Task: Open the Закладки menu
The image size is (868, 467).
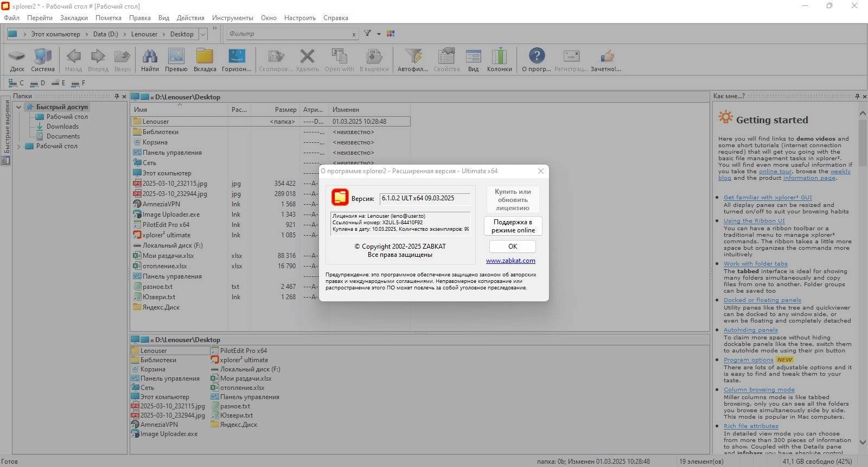Action: coord(74,18)
